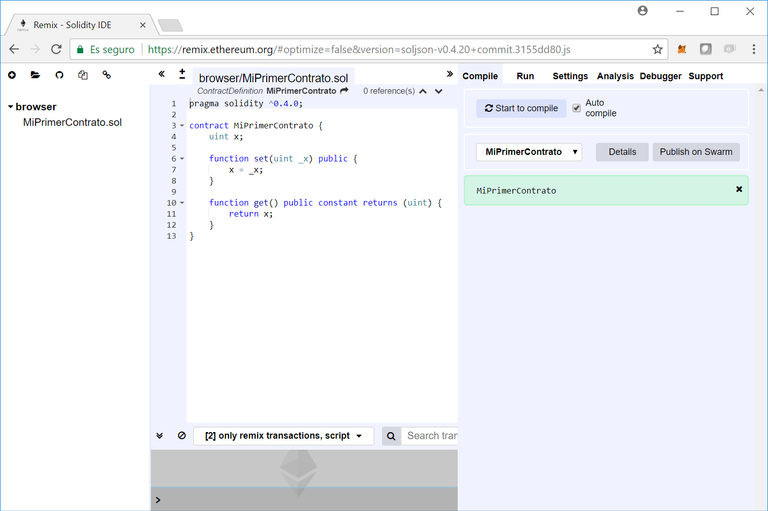Click the browser address bar URL
Screen dimensions: 768x511
[x=359, y=49]
